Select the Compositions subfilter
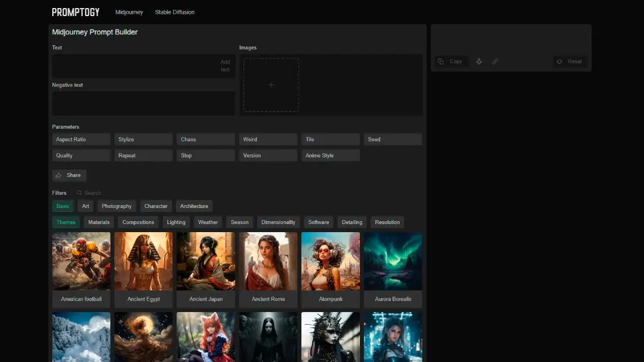Viewport: 644px width, 362px height. [138, 222]
